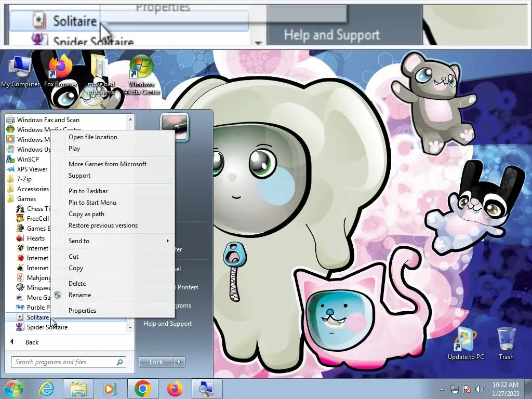This screenshot has height=399, width=532.
Task: Open the shutdown options arrow beside Lock
Action: coord(179,362)
